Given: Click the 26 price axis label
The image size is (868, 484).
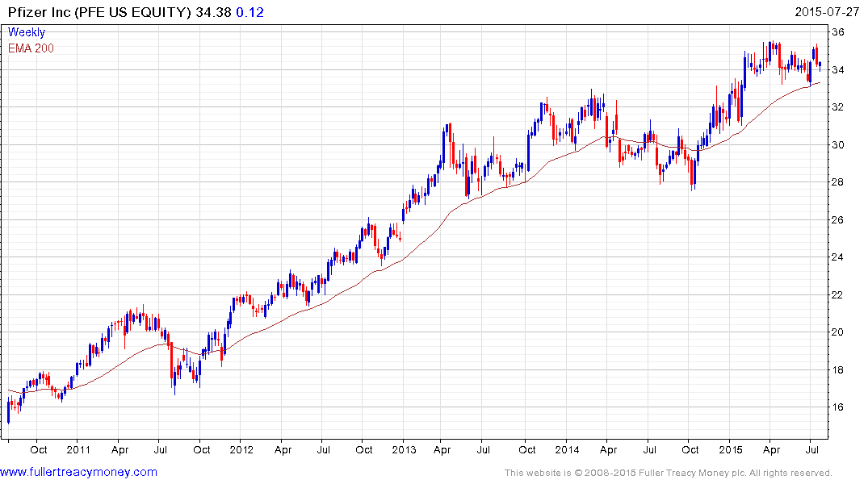Looking at the screenshot, I should pyautogui.click(x=837, y=219).
